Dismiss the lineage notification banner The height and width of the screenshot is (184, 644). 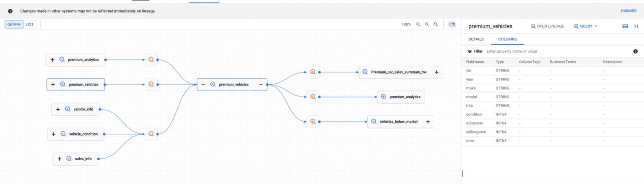628,11
